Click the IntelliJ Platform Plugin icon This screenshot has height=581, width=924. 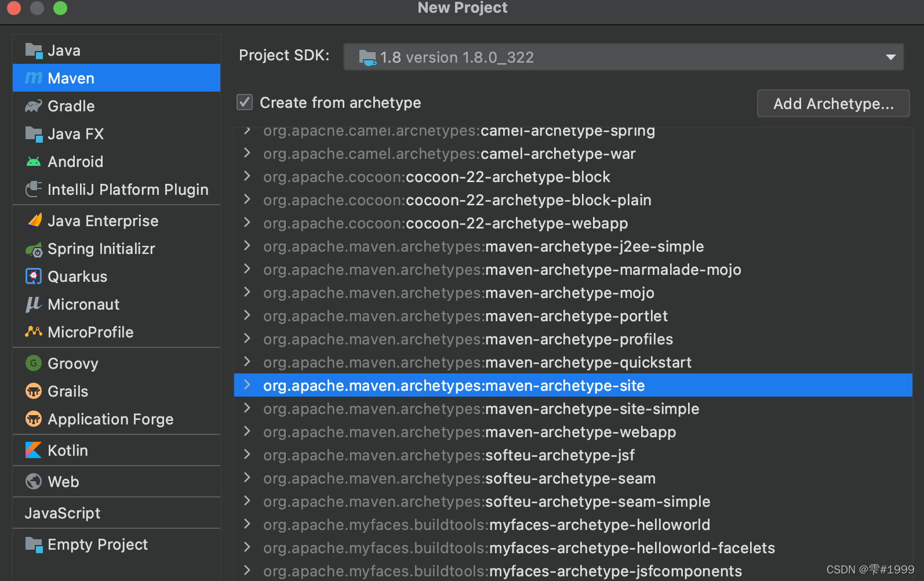[34, 189]
